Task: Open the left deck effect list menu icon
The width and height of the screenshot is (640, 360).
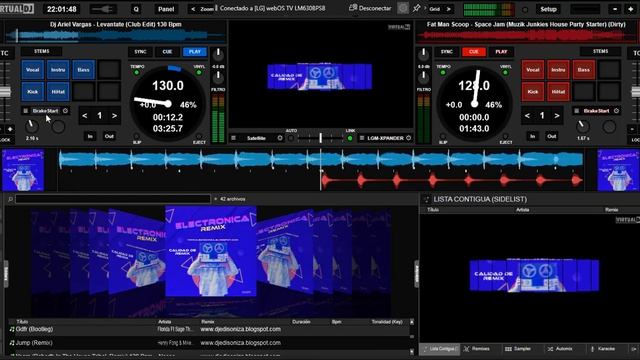Action: (x=26, y=111)
